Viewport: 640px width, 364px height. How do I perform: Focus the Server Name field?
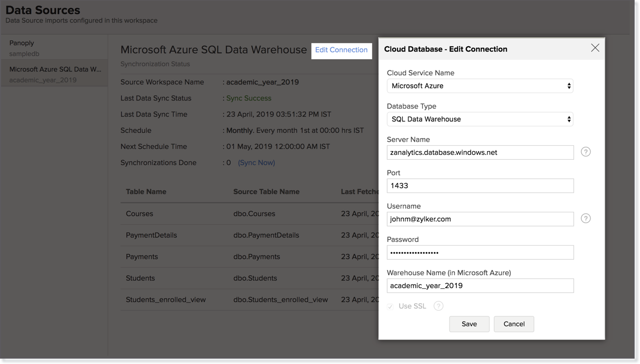pos(480,153)
